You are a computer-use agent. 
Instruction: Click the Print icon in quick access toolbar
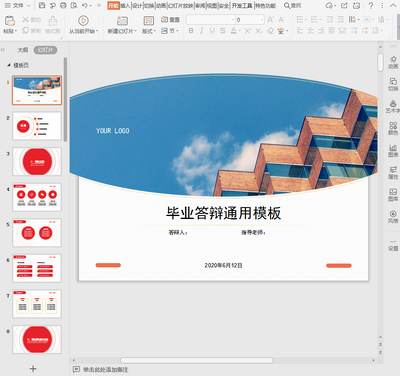click(x=63, y=5)
